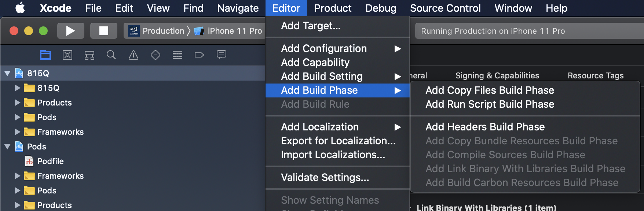Click Link Binary With Libraries section header

486,207
